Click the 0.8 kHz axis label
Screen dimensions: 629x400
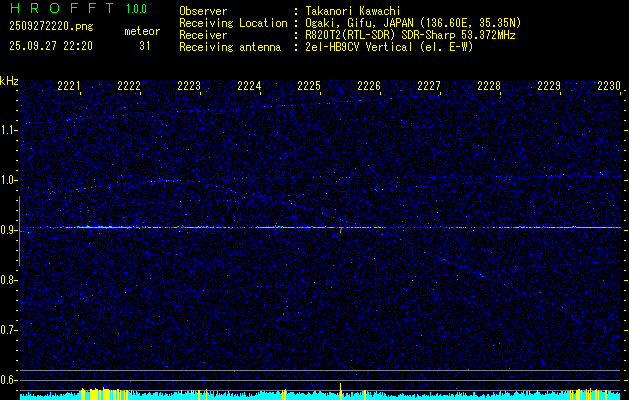8,280
